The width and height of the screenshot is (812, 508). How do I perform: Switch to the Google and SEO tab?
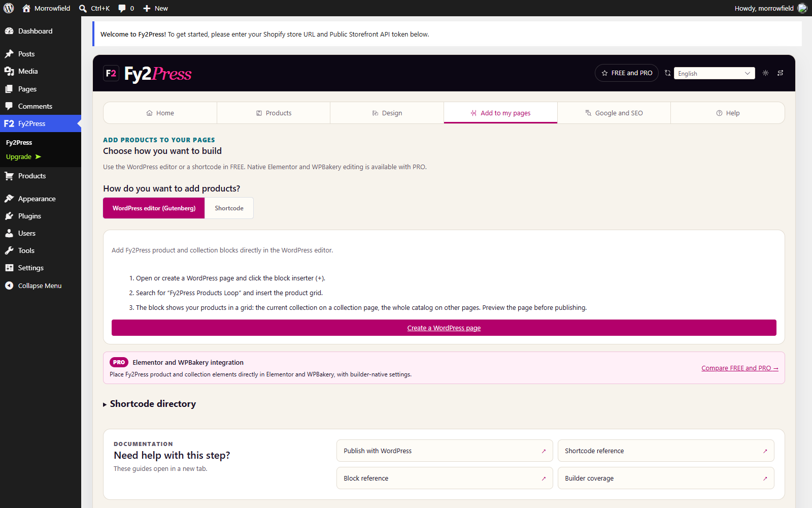click(614, 113)
